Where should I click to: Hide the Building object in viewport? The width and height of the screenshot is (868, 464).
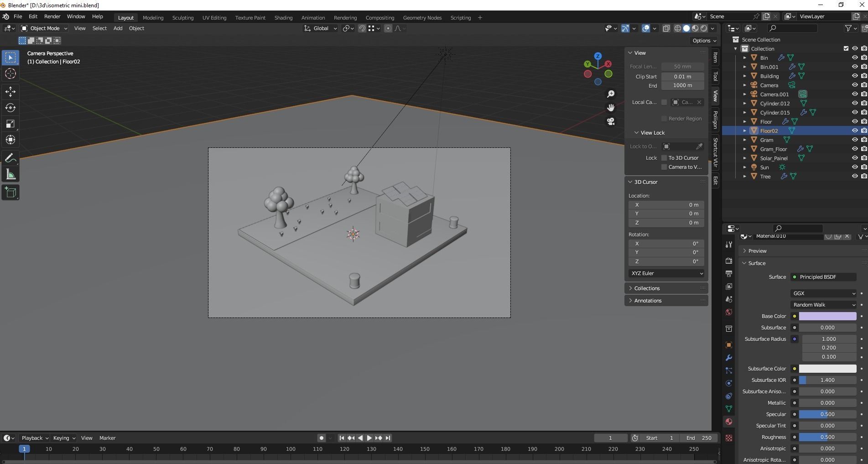855,76
